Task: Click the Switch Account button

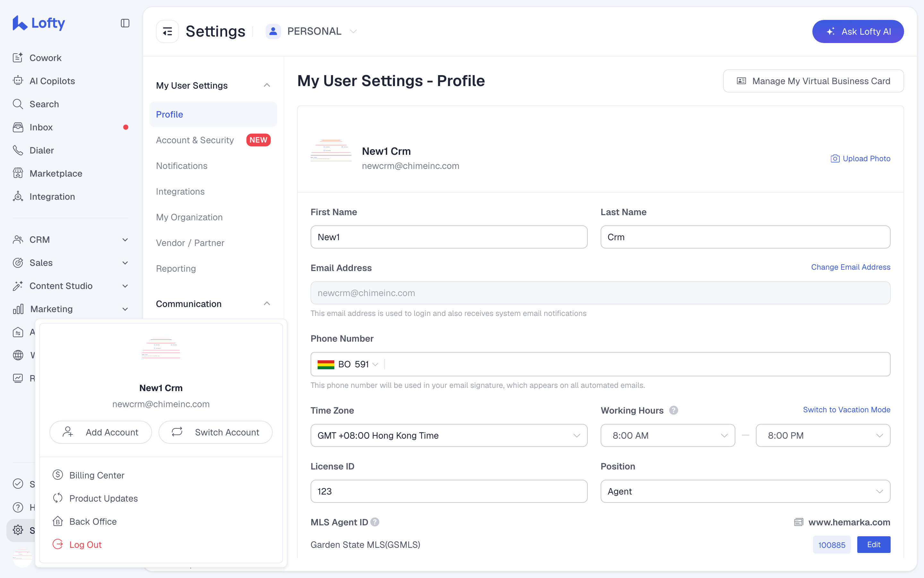Action: tap(215, 432)
